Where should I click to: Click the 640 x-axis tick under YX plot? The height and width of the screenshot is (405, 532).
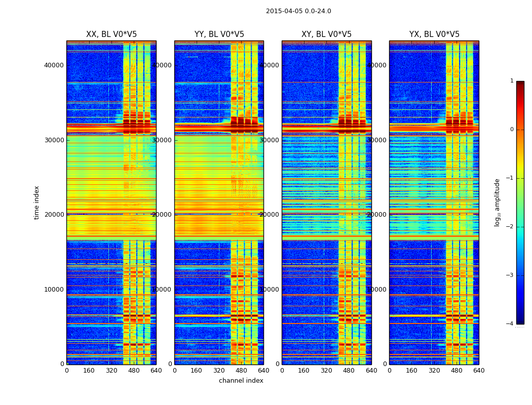point(479,371)
